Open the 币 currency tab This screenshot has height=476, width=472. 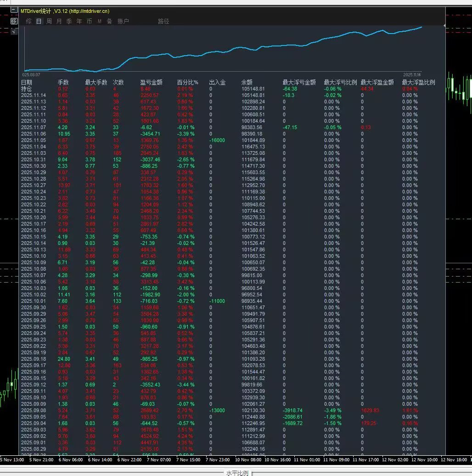89,21
